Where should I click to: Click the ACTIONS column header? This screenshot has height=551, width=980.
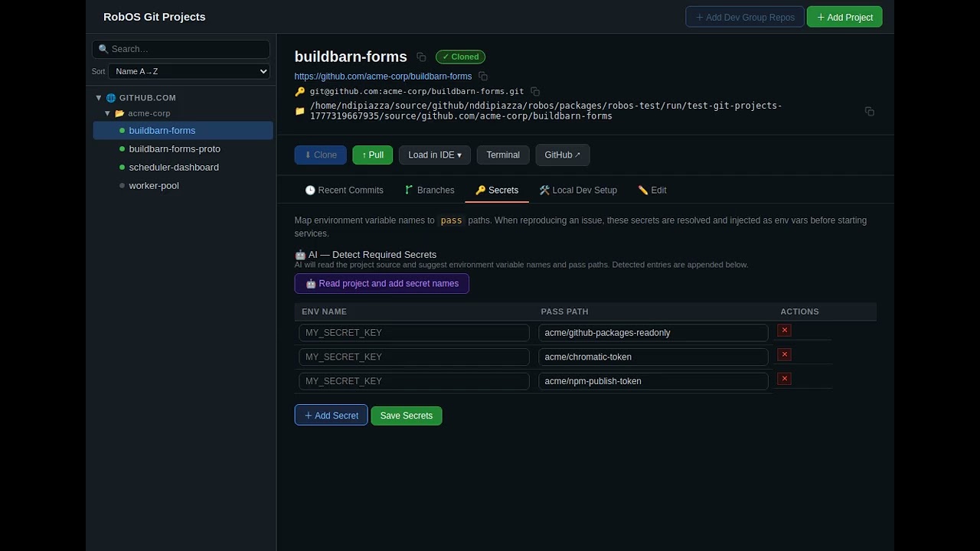click(799, 311)
